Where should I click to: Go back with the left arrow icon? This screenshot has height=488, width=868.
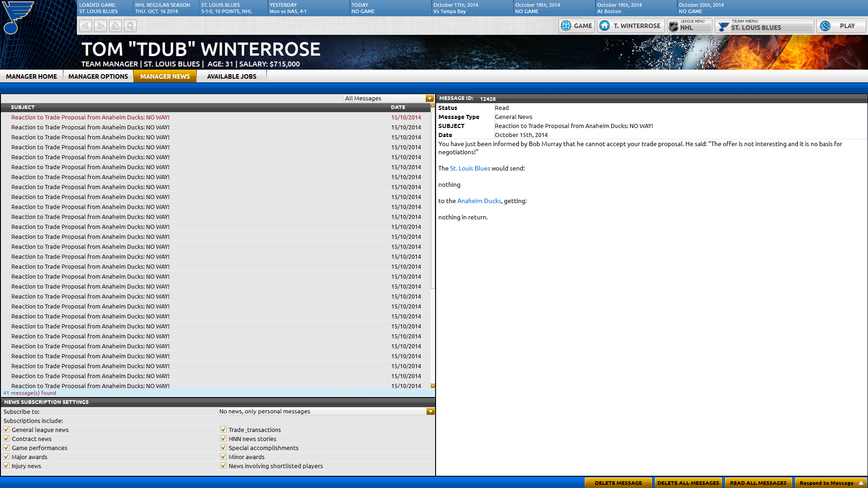(85, 26)
